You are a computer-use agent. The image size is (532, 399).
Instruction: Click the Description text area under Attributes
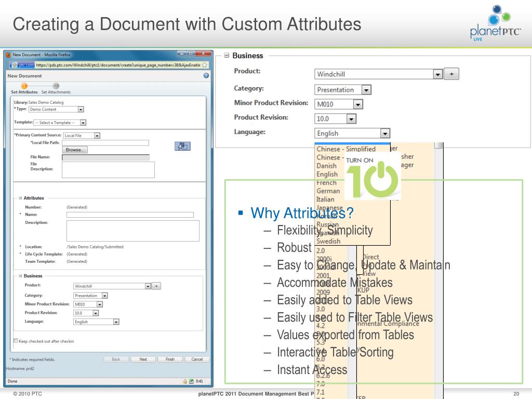click(133, 231)
